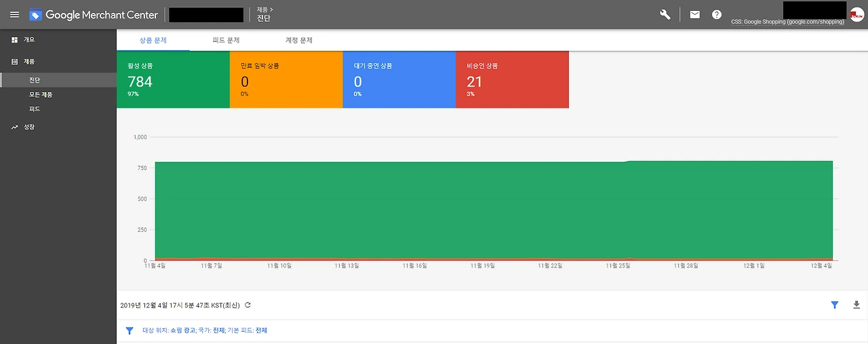Open the wrench tools menu

coord(665,14)
